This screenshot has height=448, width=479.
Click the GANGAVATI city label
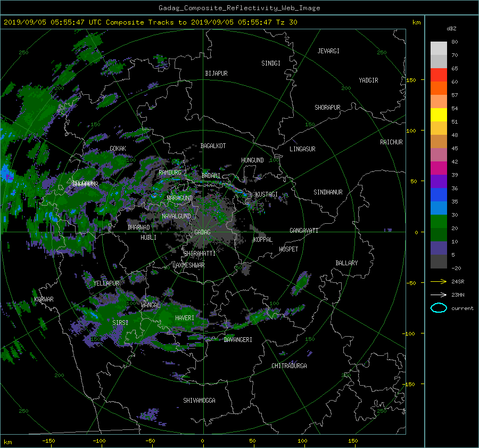click(304, 231)
